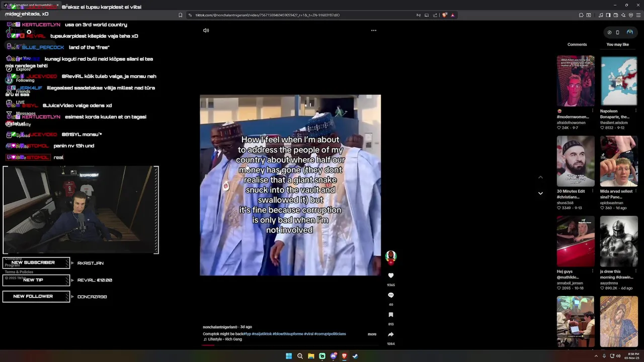
Task: Switch to the Comments tab
Action: (577, 44)
